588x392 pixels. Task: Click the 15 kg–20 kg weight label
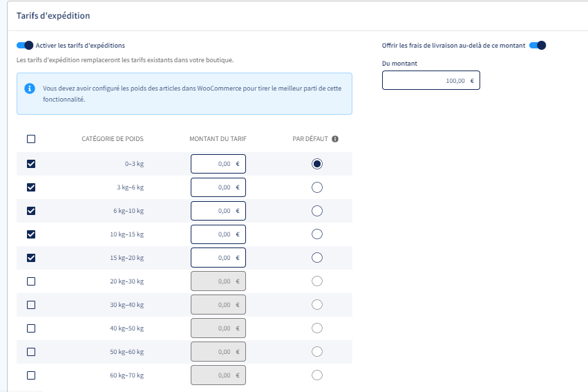[126, 258]
